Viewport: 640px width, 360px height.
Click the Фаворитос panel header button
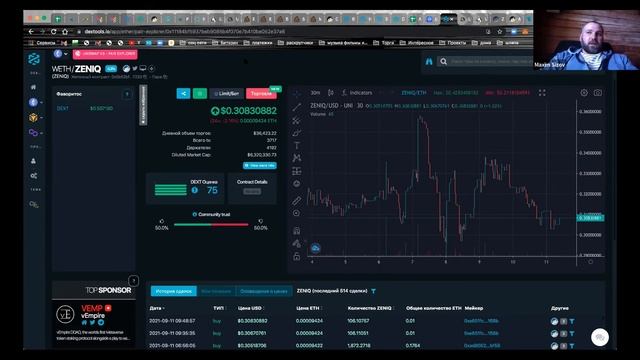tap(127, 94)
